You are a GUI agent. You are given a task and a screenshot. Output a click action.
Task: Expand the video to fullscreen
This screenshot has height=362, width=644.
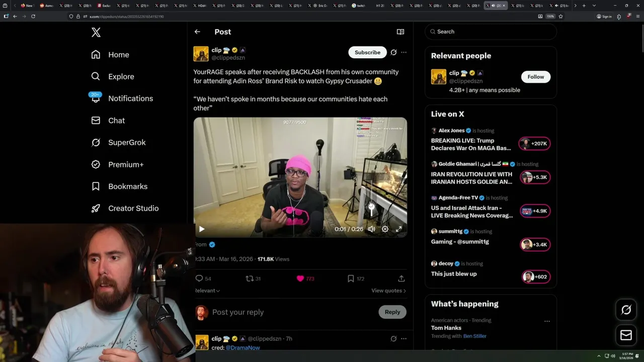[x=398, y=229]
